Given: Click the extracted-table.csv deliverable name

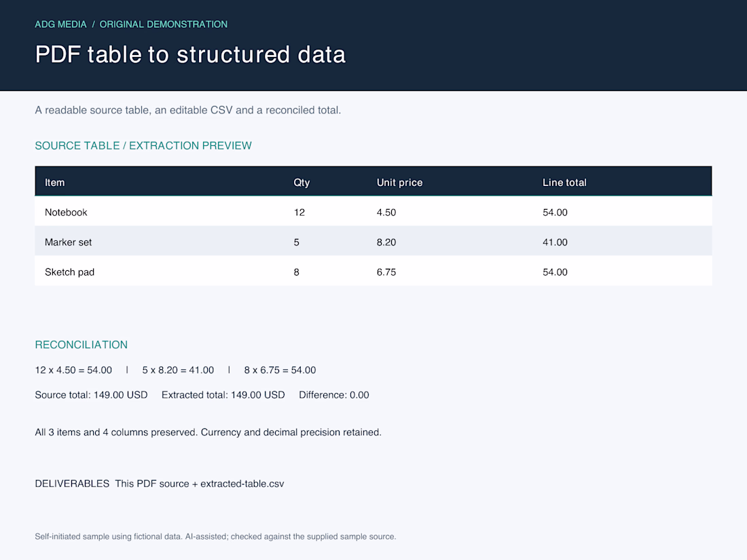Looking at the screenshot, I should [242, 484].
